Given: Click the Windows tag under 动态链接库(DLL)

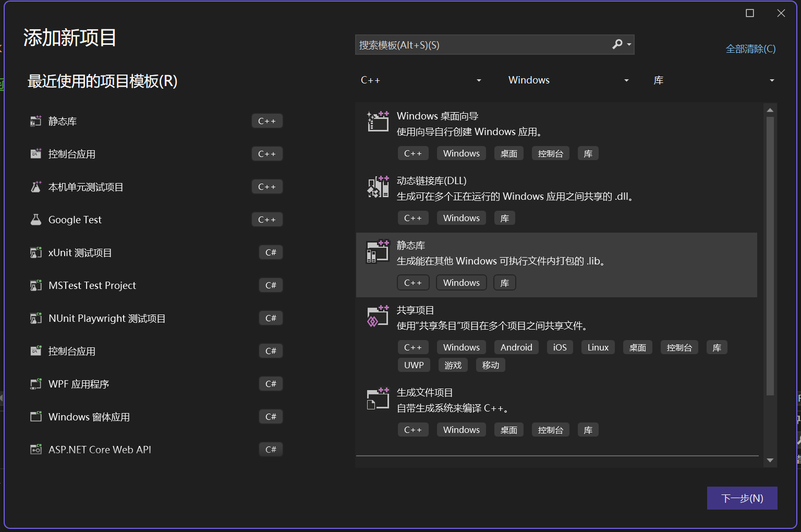Looking at the screenshot, I should click(x=462, y=218).
